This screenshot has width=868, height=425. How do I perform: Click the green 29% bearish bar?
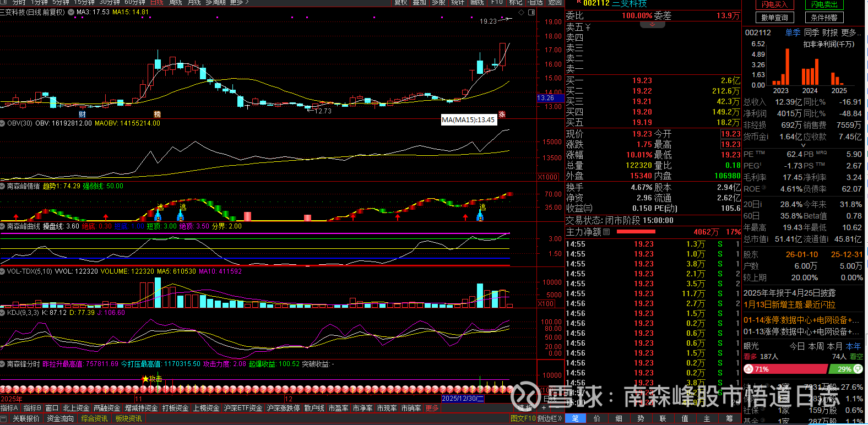pos(845,369)
